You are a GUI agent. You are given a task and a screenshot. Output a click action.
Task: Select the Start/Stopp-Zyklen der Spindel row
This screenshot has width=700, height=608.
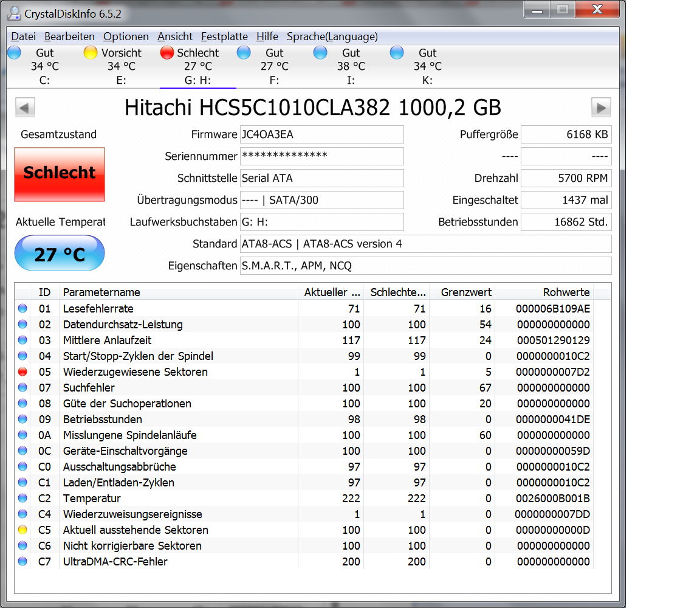(x=304, y=356)
